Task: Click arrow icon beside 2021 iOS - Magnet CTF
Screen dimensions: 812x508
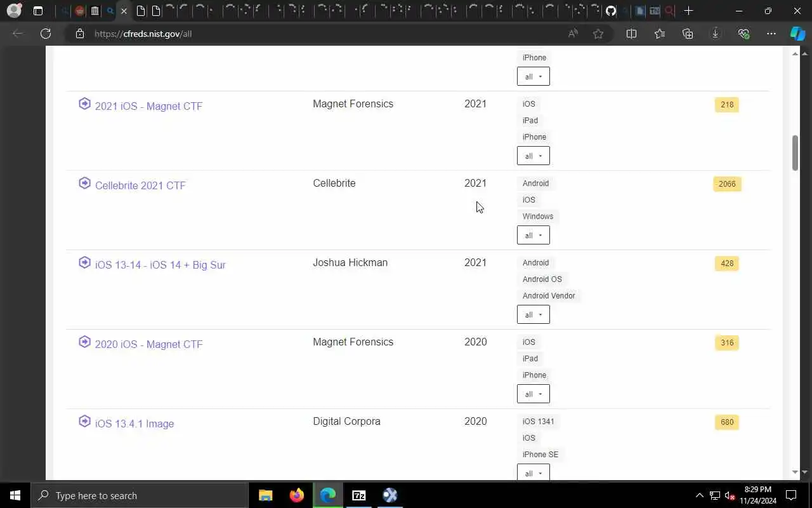Action: [x=84, y=104]
